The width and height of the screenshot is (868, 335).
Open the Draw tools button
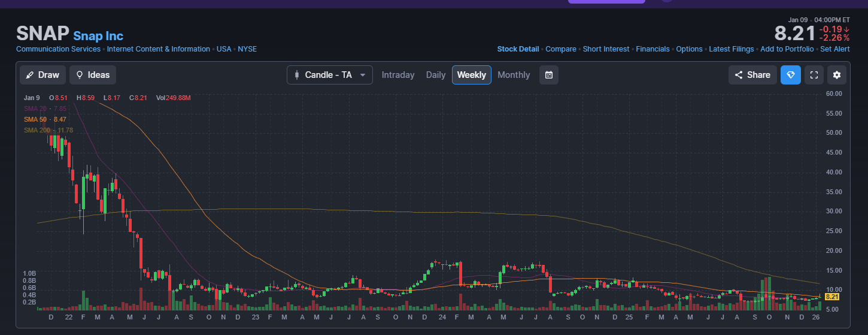pos(43,75)
